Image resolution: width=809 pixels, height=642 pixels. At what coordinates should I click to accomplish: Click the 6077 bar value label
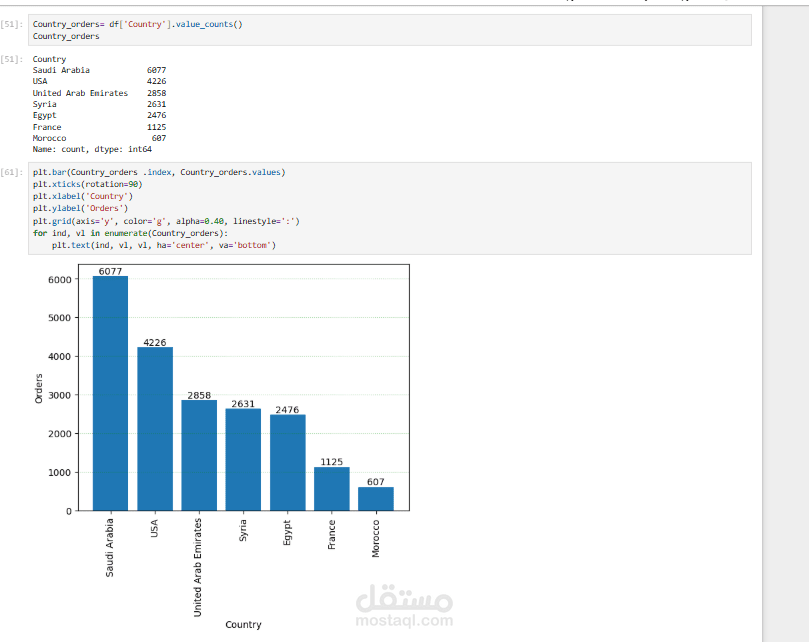[110, 271]
